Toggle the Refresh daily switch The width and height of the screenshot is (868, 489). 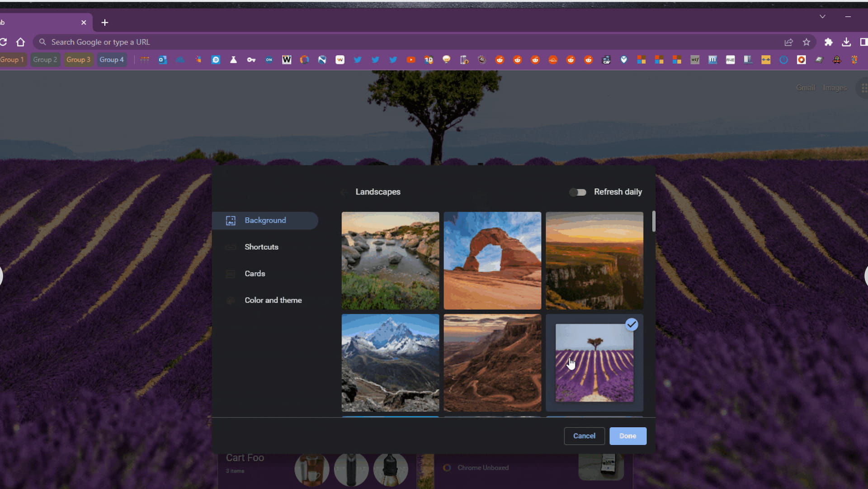pos(576,191)
